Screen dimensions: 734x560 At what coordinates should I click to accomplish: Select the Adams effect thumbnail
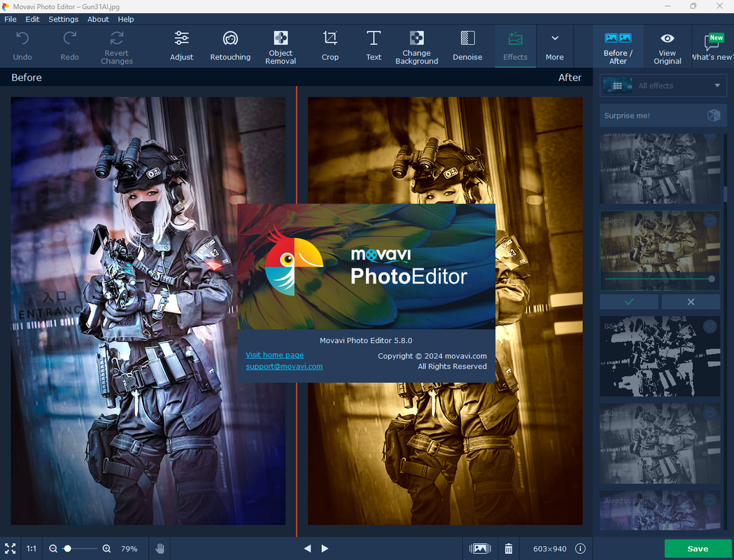[660, 443]
